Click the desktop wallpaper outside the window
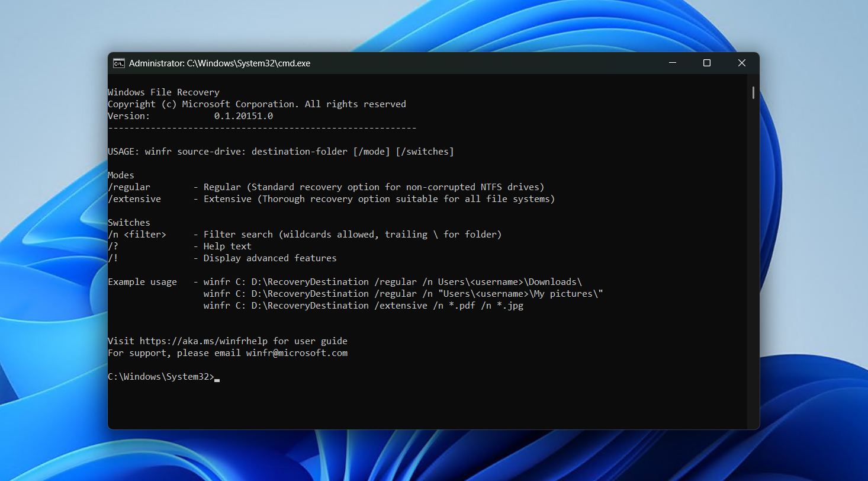 (x=47, y=237)
